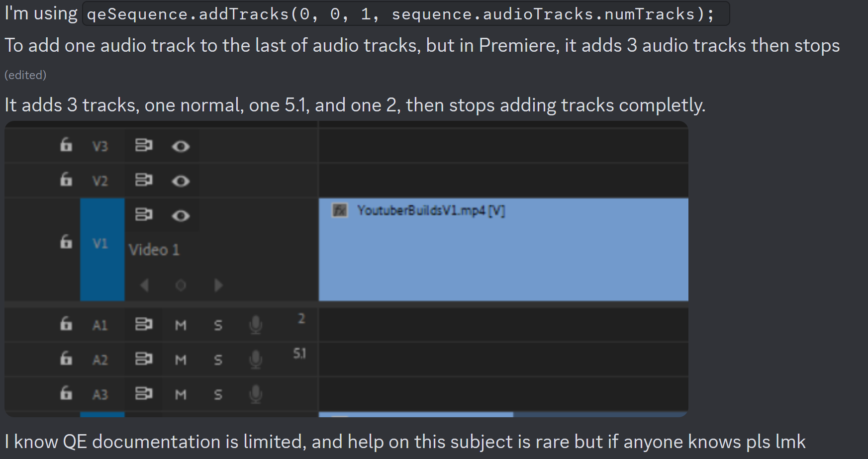Toggle sync lock on the A1 track
The height and width of the screenshot is (459, 868).
coord(143,325)
